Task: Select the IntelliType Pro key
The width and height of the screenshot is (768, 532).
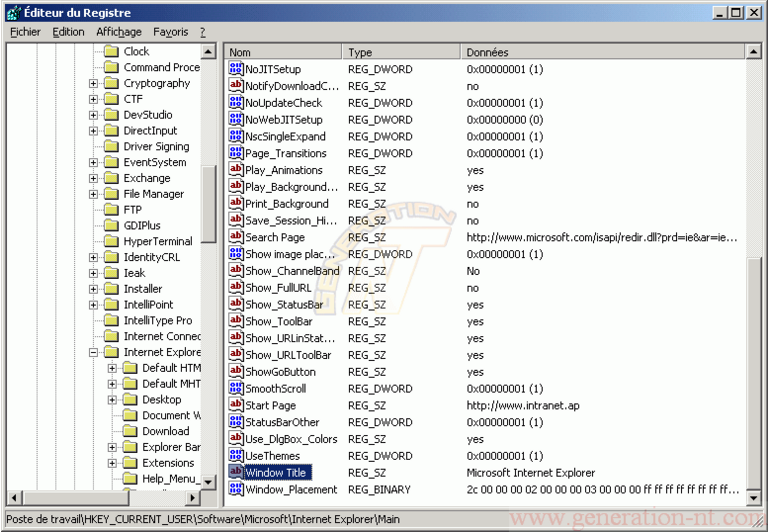Action: [158, 320]
